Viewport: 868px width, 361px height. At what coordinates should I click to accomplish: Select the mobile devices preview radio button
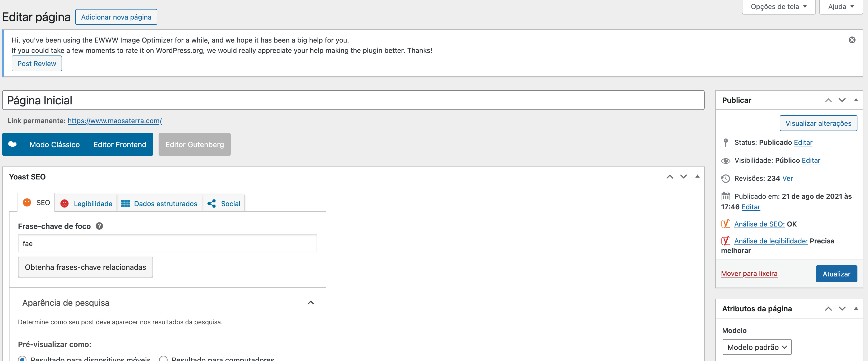coord(22,359)
